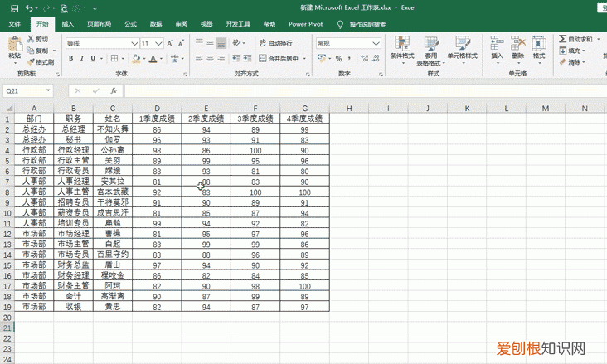
Task: Click the 合并后居中 merge and center button
Action: pyautogui.click(x=281, y=59)
